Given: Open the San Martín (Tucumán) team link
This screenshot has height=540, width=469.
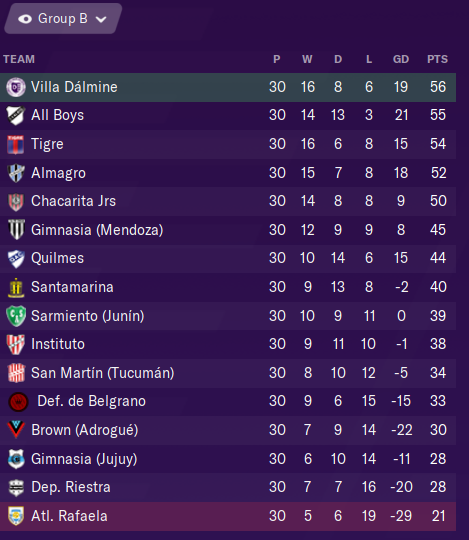Looking at the screenshot, I should point(103,373).
